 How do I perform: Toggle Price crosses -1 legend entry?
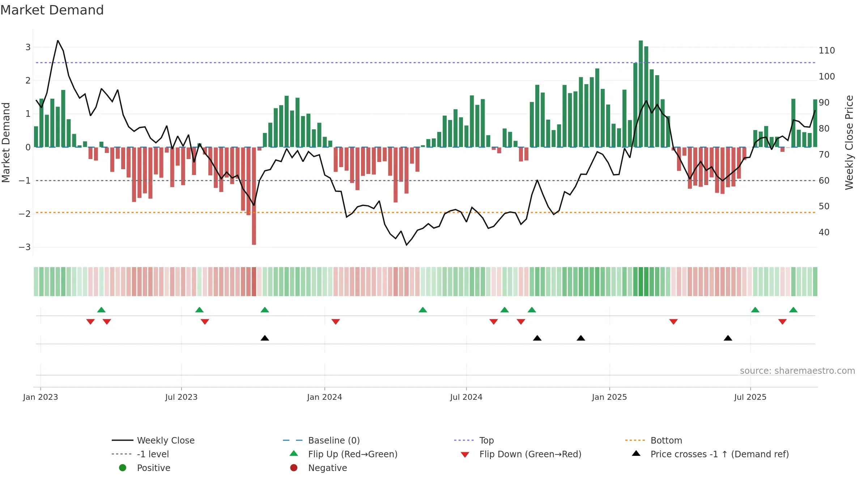coord(710,454)
